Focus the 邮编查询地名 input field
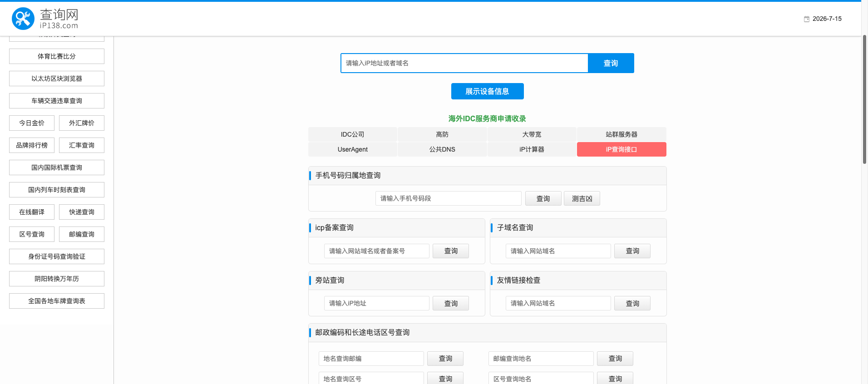The width and height of the screenshot is (868, 384). [541, 359]
